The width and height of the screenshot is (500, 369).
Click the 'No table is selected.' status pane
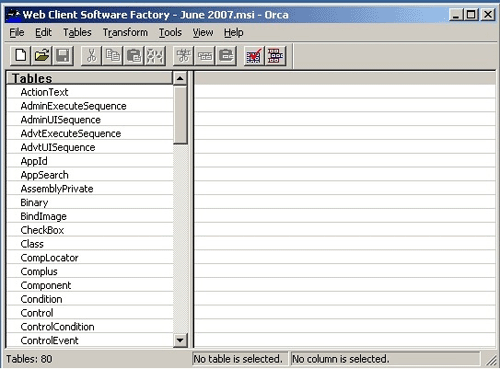[239, 359]
